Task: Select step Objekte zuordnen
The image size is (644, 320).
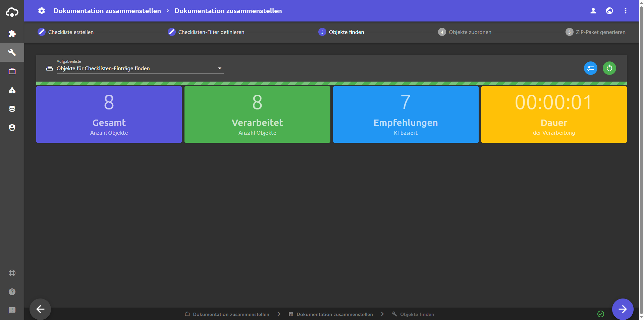Action: pos(465,32)
